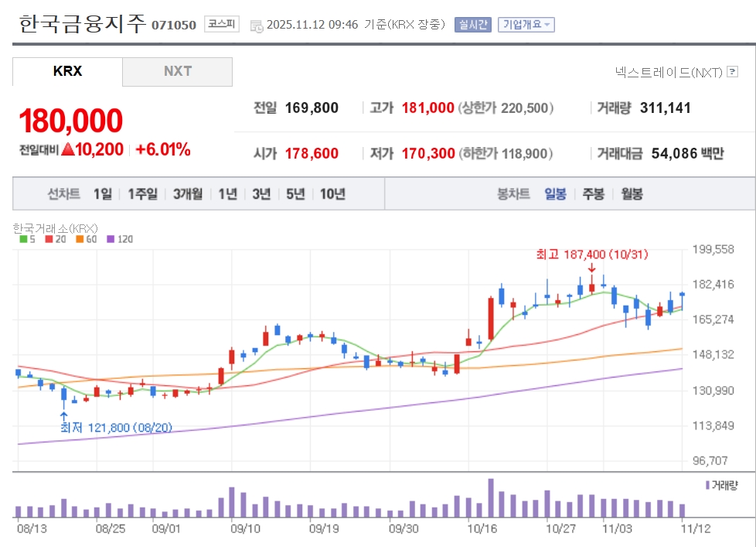Screen dimensions: 756x547
Task: Switch to the KRX tab
Action: click(x=67, y=71)
